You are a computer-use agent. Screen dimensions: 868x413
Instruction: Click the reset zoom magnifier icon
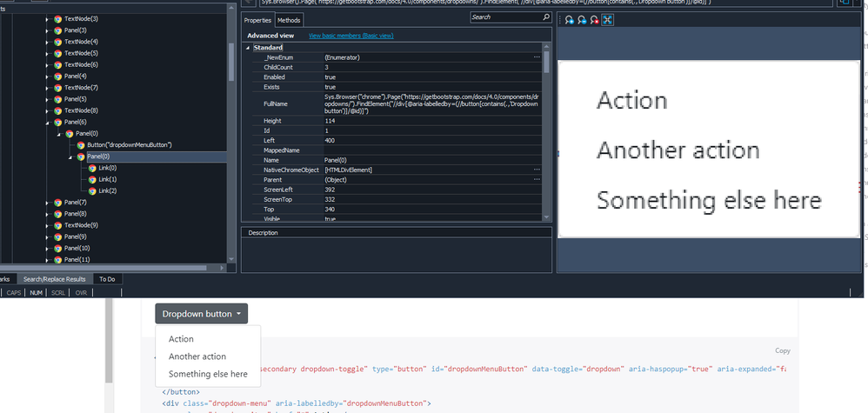point(594,20)
